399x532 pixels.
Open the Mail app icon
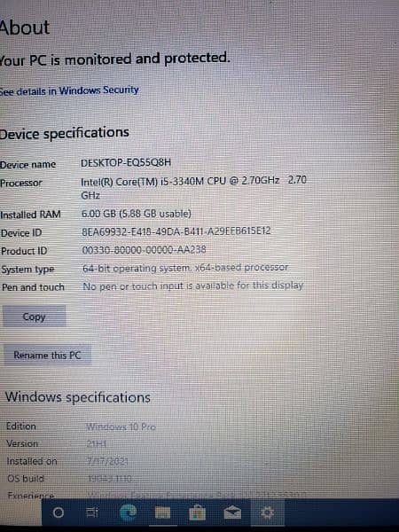tap(232, 512)
